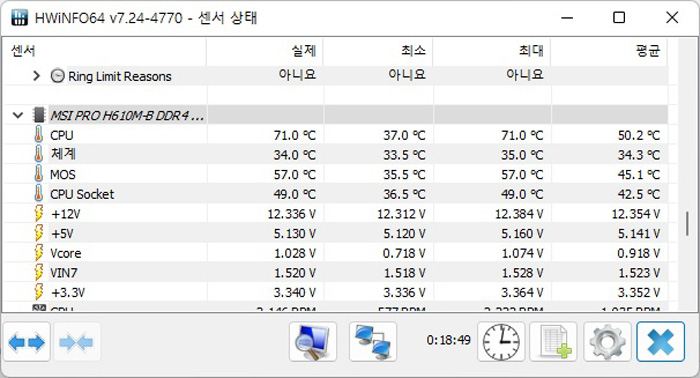This screenshot has width=700, height=378.
Task: Click the Vcore minimum value 0.718 V
Action: 404,253
